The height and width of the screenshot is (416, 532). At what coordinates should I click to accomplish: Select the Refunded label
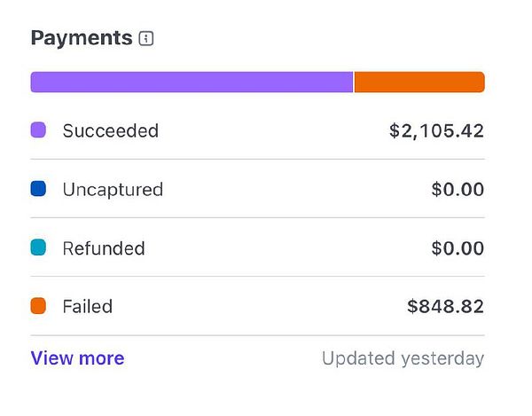[103, 248]
